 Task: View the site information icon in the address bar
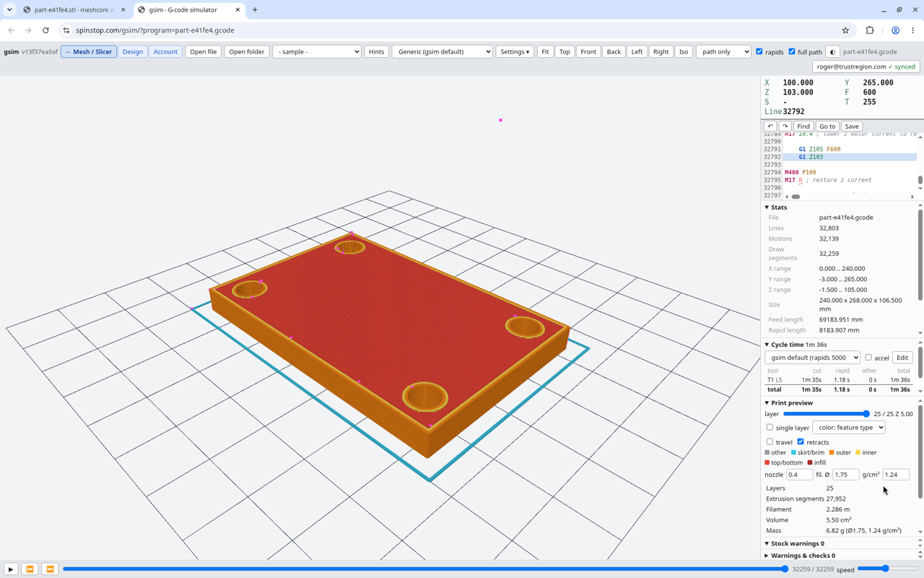(x=66, y=30)
